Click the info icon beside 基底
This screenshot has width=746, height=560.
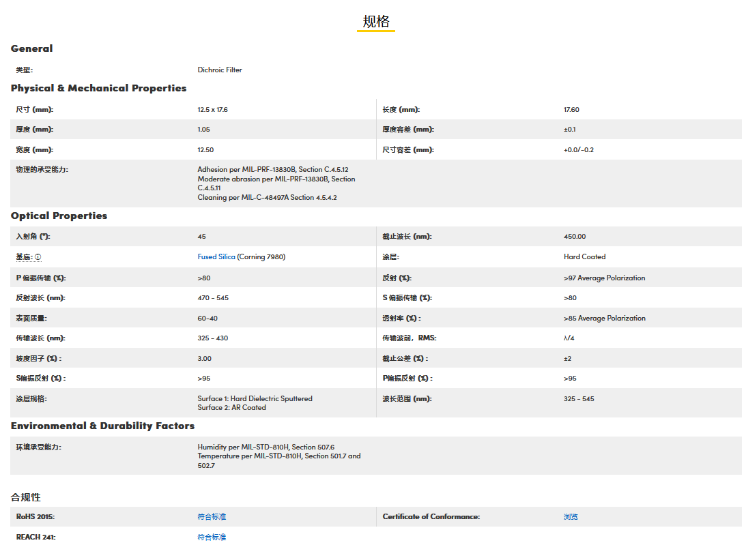38,257
